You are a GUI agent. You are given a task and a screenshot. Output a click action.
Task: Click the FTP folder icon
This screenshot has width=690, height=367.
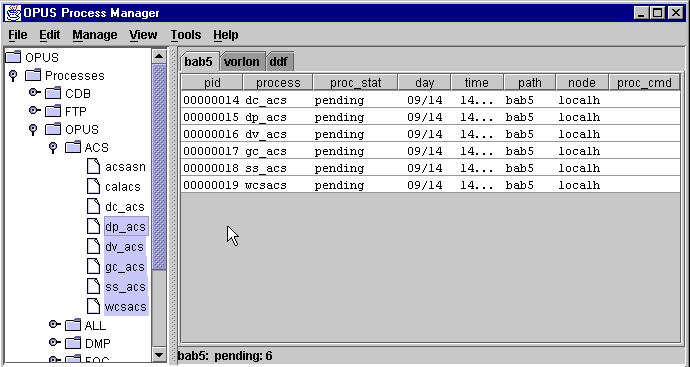click(53, 111)
